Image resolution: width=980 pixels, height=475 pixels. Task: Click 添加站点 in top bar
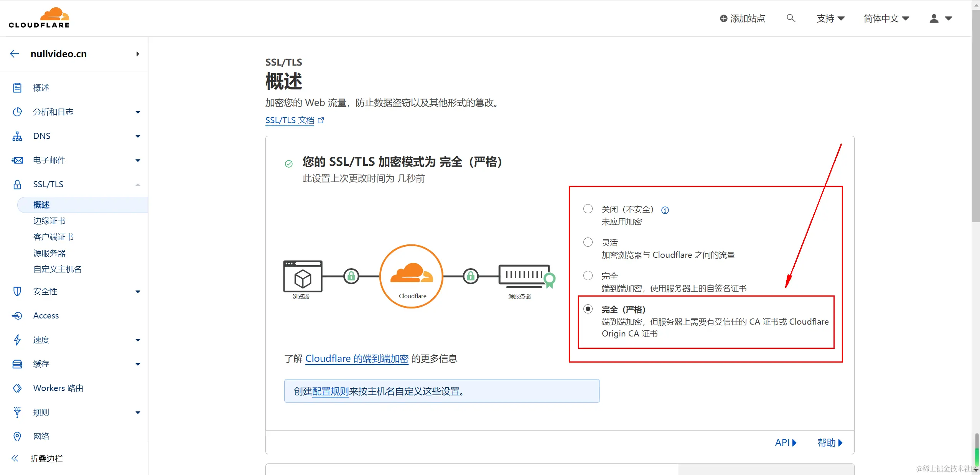click(742, 18)
